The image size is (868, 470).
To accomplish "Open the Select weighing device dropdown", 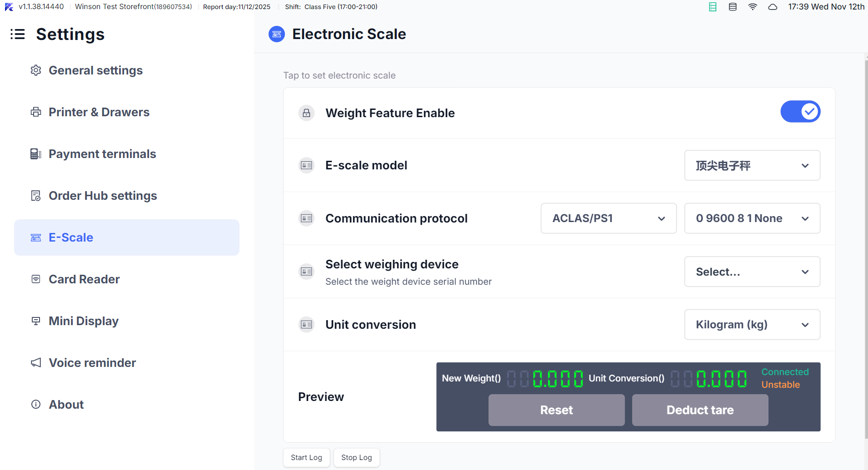I will (x=752, y=272).
